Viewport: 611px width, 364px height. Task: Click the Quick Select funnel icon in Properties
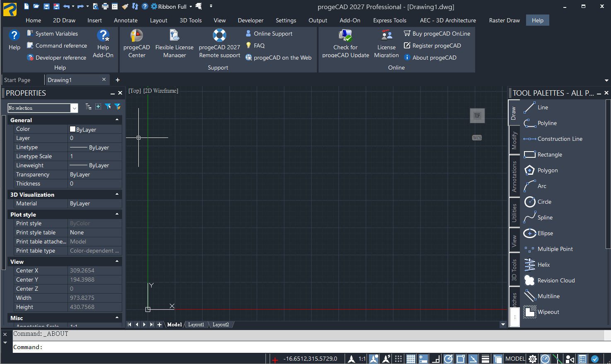(x=118, y=107)
